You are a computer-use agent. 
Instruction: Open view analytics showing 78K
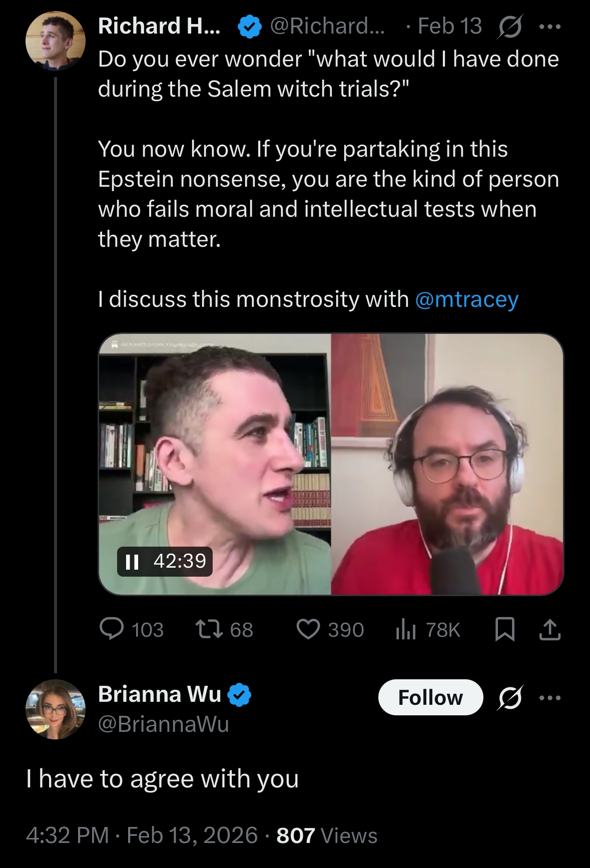point(406,629)
